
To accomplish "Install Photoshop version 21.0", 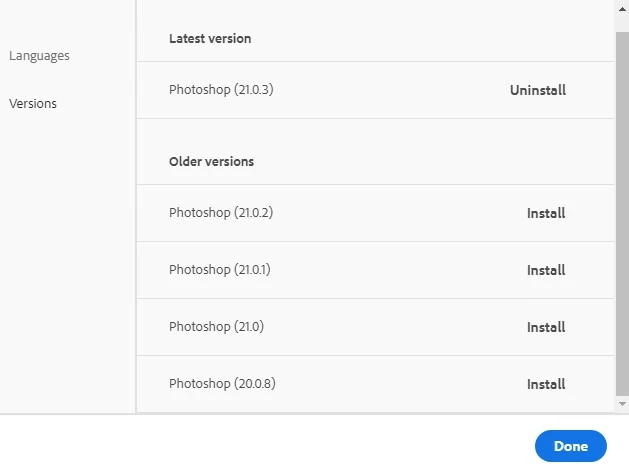I will pyautogui.click(x=546, y=327).
